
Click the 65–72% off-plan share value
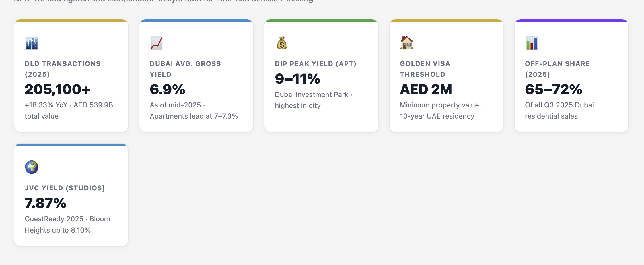pos(554,89)
